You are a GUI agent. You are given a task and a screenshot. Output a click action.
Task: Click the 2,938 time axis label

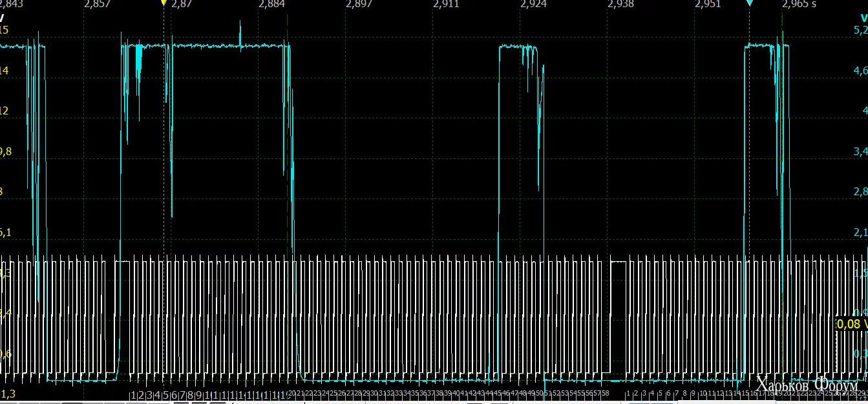tap(620, 4)
